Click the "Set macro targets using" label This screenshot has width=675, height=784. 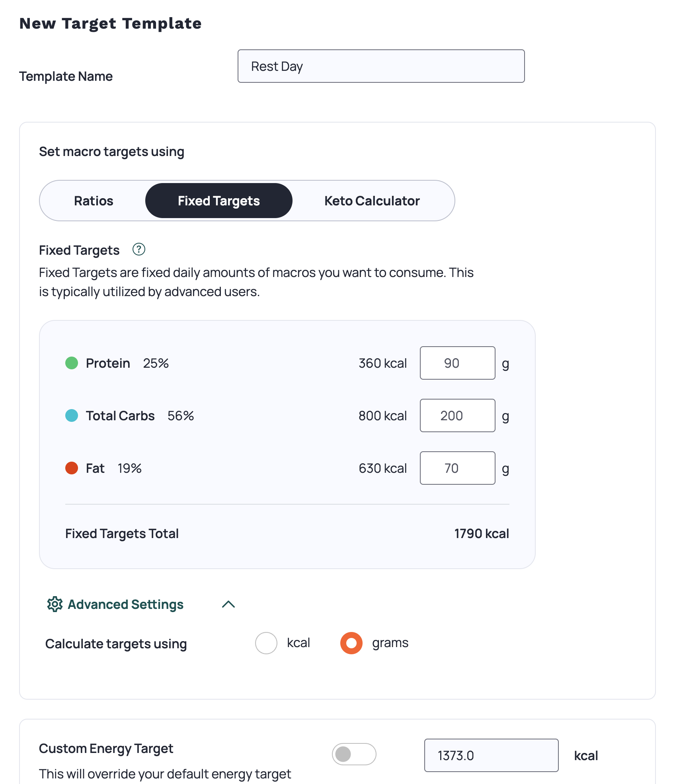(112, 152)
